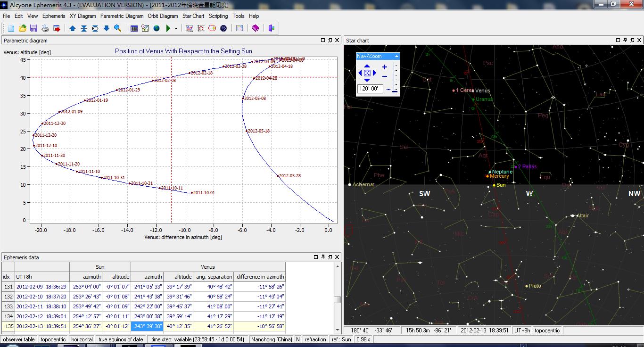Click the clock and chart settings icon
The image size is (644, 347).
pyautogui.click(x=145, y=28)
